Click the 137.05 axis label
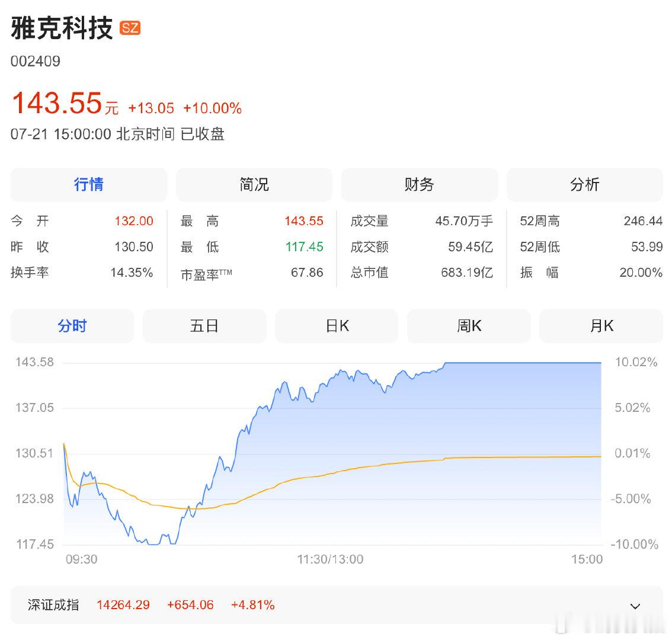Viewport: 672px width, 640px height. coord(35,408)
